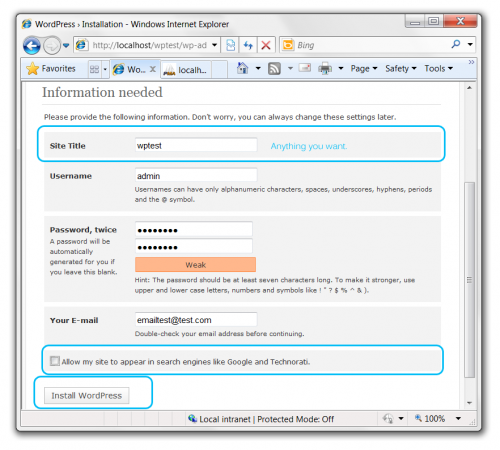Click the vertical scrollbar thumb
The height and width of the screenshot is (450, 500).
pos(469,280)
